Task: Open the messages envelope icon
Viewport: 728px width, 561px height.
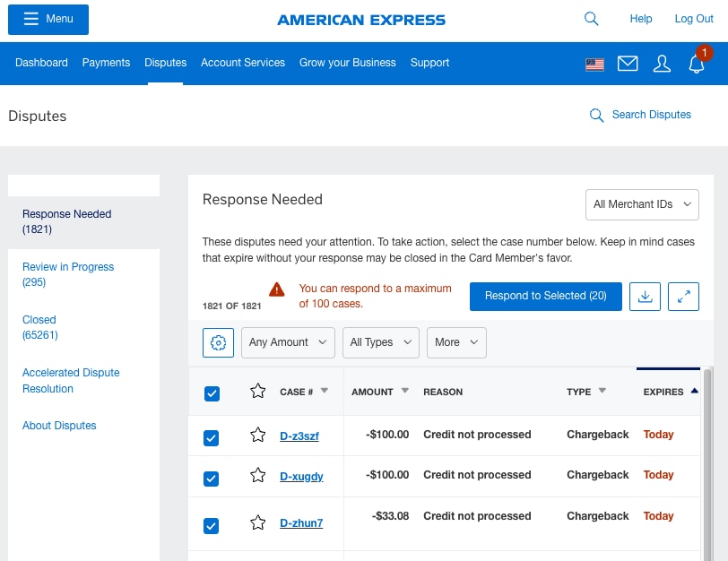Action: tap(628, 63)
